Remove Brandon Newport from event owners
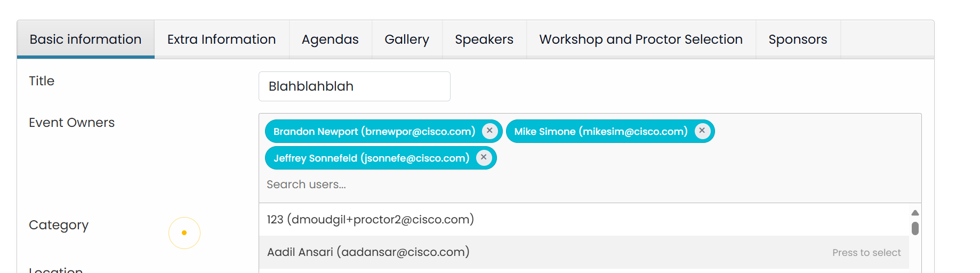The width and height of the screenshot is (980, 273). (x=489, y=131)
